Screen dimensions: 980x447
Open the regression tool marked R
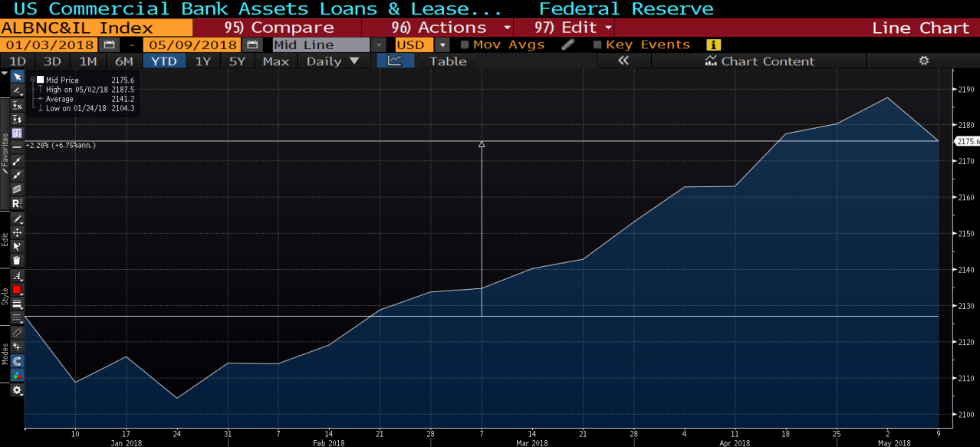click(x=17, y=203)
